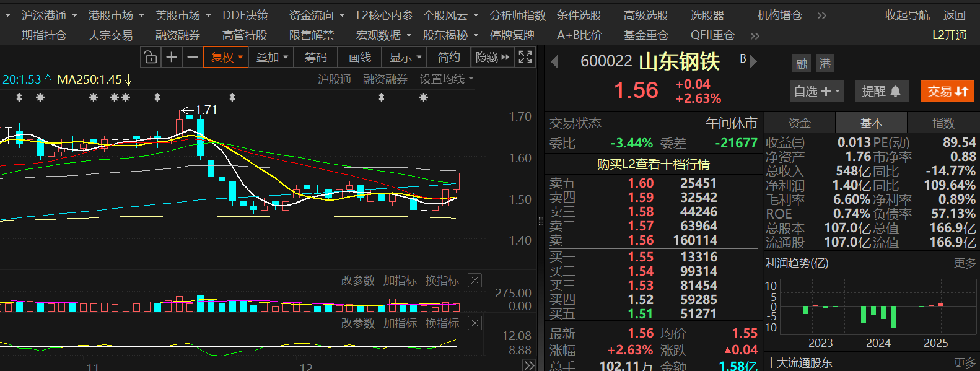Open the 显示 display dropdown
The width and height of the screenshot is (980, 371).
[x=405, y=58]
